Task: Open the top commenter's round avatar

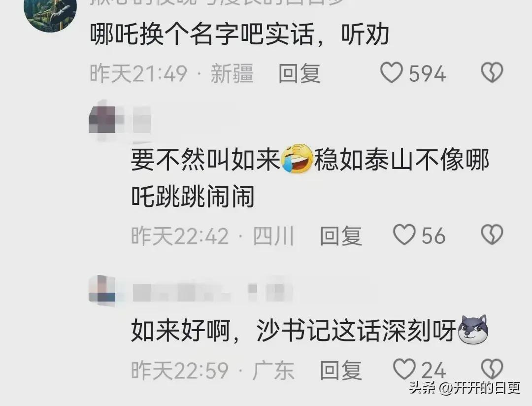Action: coord(50,14)
